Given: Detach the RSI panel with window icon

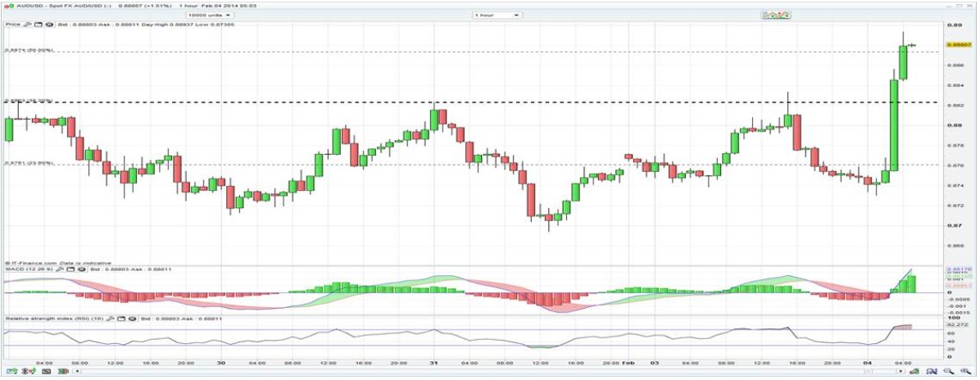Looking at the screenshot, I should pyautogui.click(x=122, y=319).
